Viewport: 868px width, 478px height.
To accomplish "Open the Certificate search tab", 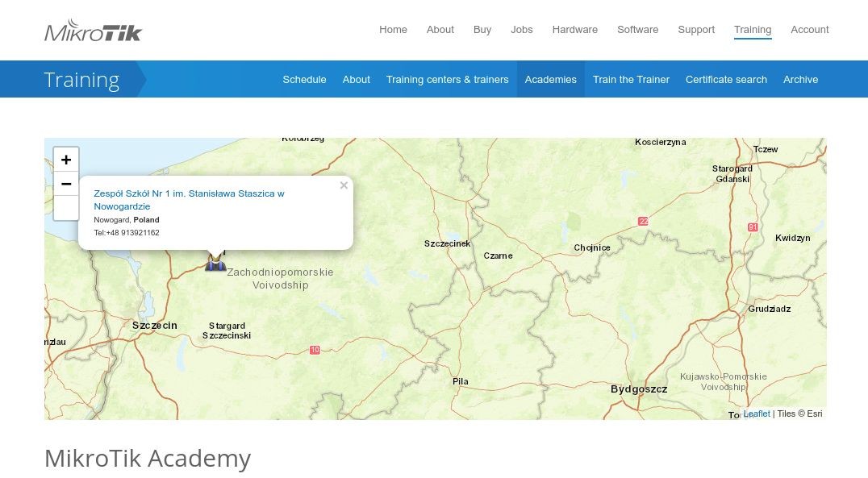I will [726, 80].
